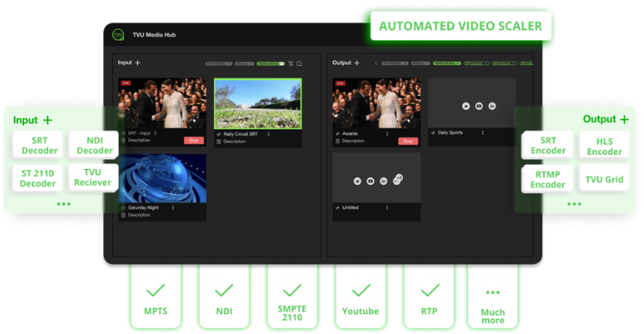
Task: Open the search icon in Input panel
Action: point(299,64)
